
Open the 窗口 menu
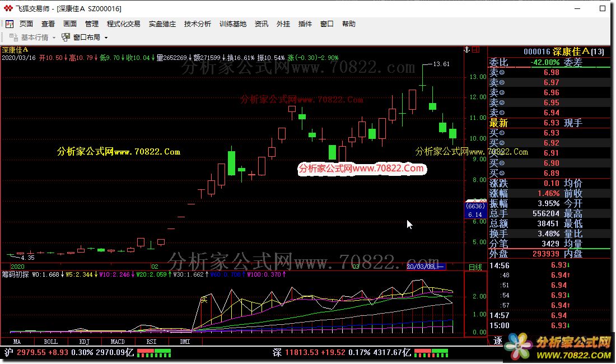coord(327,24)
